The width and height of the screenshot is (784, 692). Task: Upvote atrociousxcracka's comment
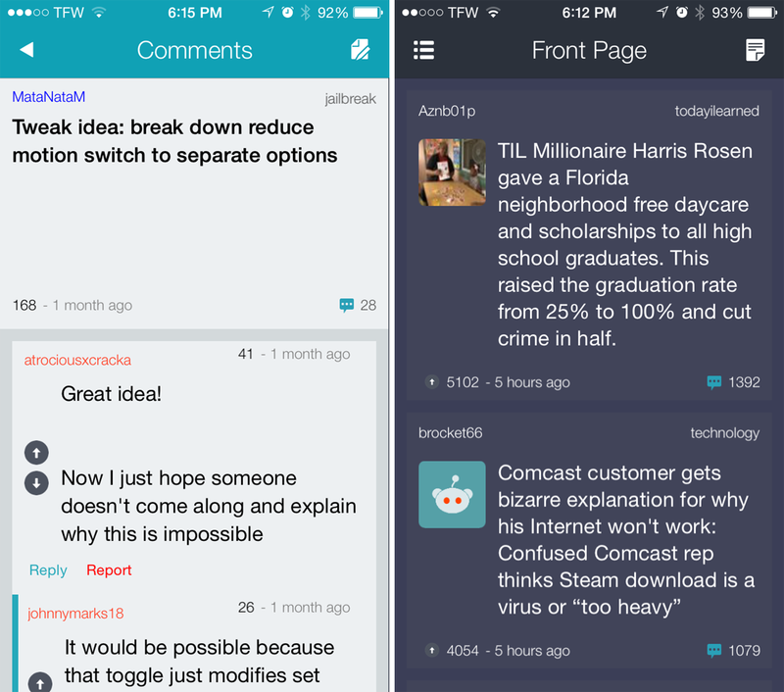(x=36, y=453)
